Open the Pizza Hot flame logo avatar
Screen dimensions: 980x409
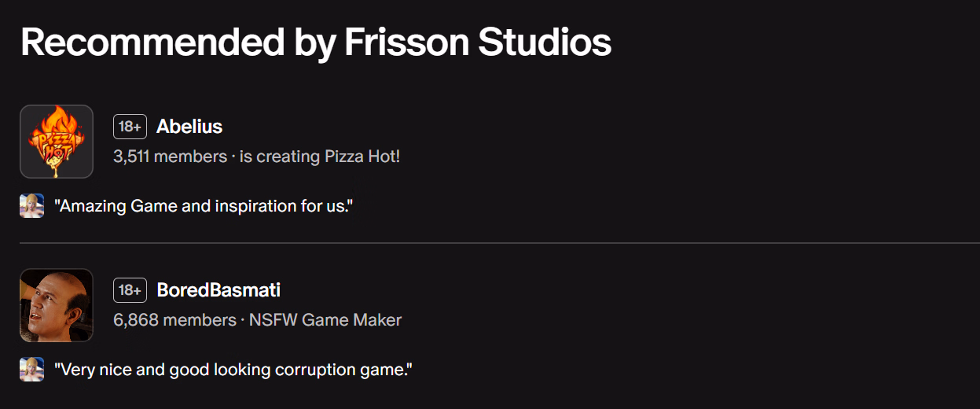click(57, 142)
